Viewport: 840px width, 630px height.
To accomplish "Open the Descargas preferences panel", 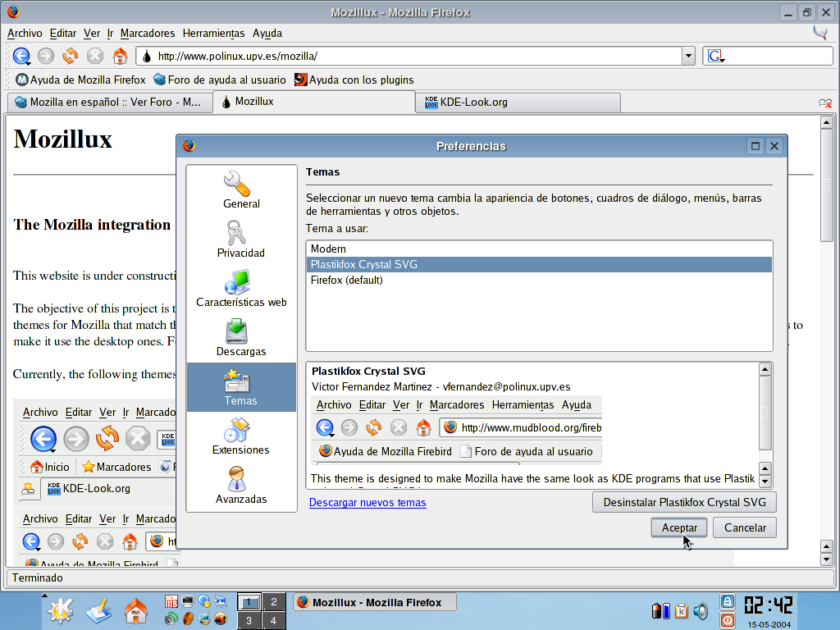I will [241, 338].
